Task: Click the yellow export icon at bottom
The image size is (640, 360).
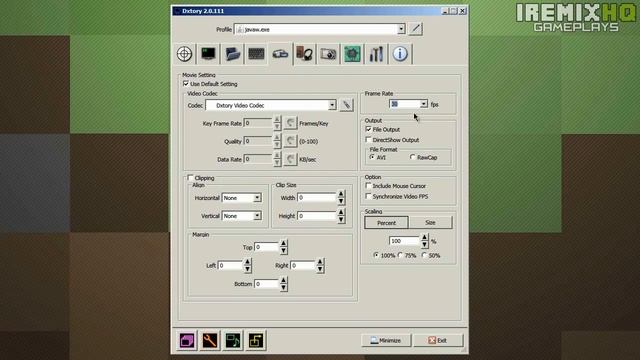Action: (256, 340)
